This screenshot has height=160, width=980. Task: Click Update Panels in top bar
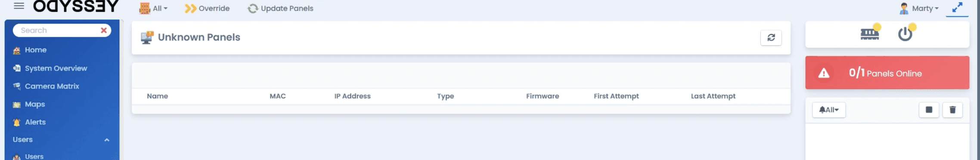(x=280, y=8)
